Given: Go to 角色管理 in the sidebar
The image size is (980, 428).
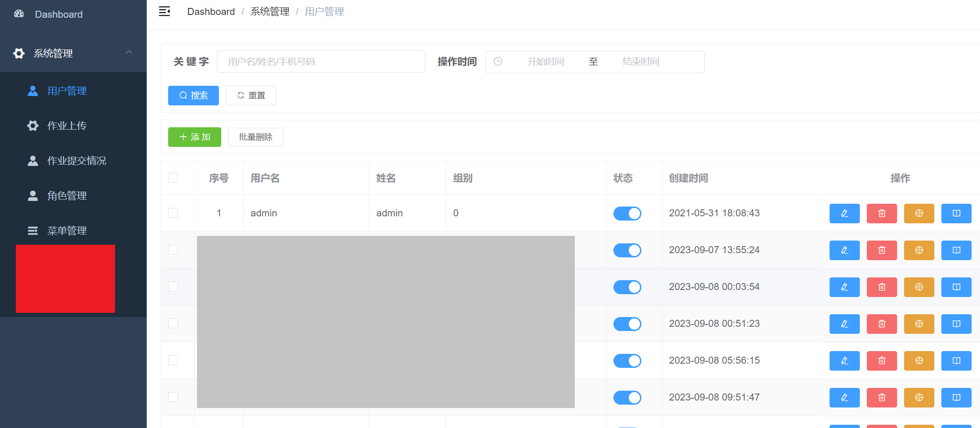Looking at the screenshot, I should pyautogui.click(x=67, y=196).
